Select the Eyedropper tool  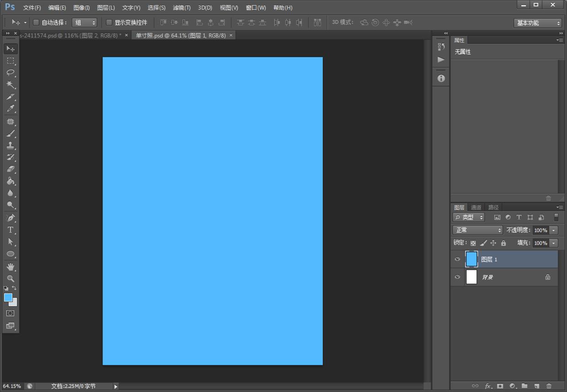pyautogui.click(x=11, y=109)
